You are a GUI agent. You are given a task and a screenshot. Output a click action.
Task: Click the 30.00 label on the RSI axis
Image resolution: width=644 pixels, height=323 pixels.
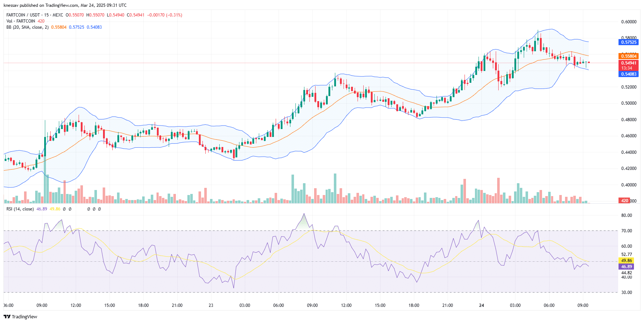point(627,293)
